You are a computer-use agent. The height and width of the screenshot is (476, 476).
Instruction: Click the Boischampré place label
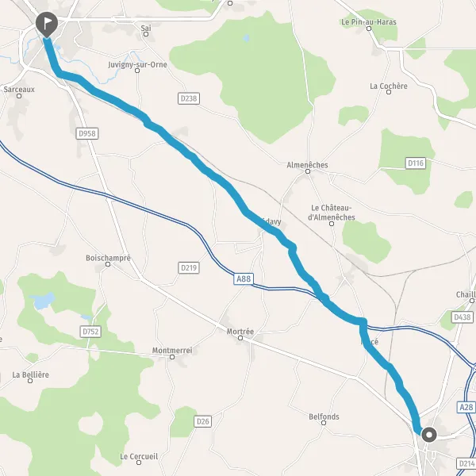(x=108, y=258)
